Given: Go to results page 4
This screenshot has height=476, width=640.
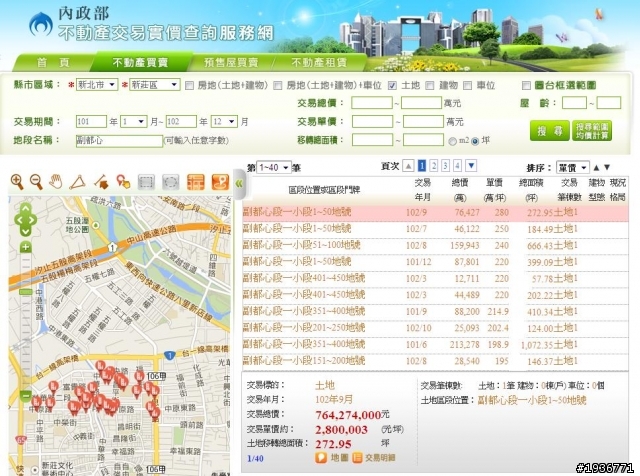Looking at the screenshot, I should tap(458, 166).
